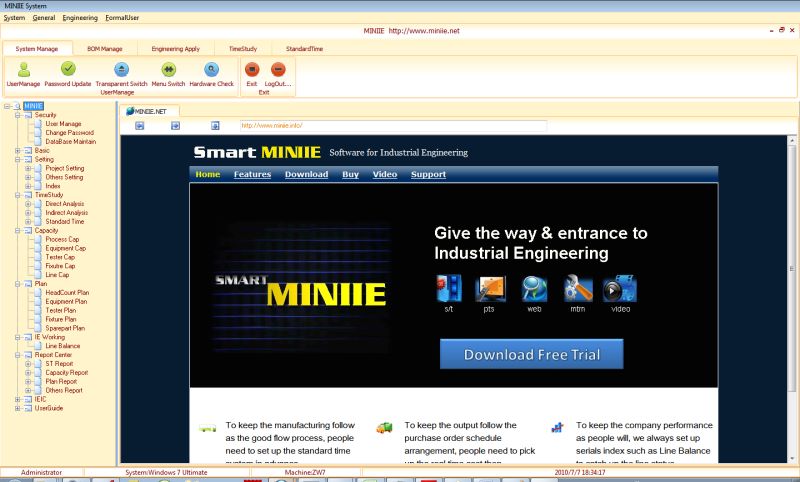This screenshot has height=482, width=800.
Task: Select the System Manage tab
Action: pyautogui.click(x=37, y=49)
